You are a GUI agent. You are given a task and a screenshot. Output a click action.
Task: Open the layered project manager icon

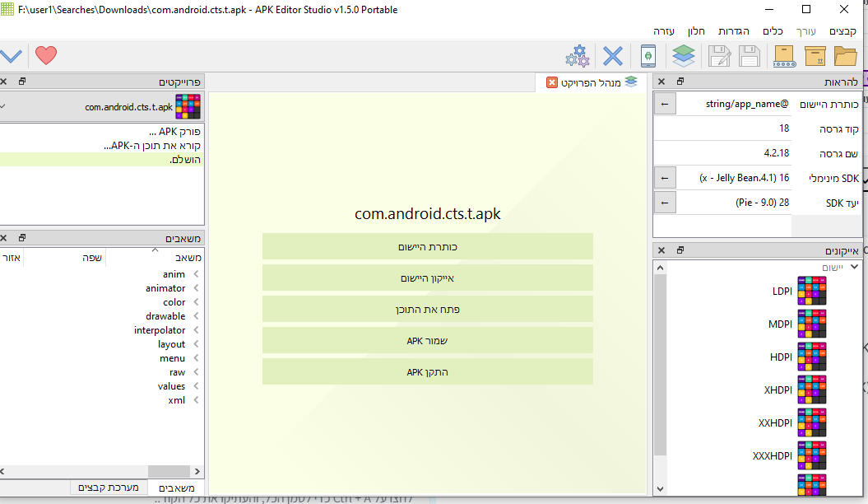683,56
